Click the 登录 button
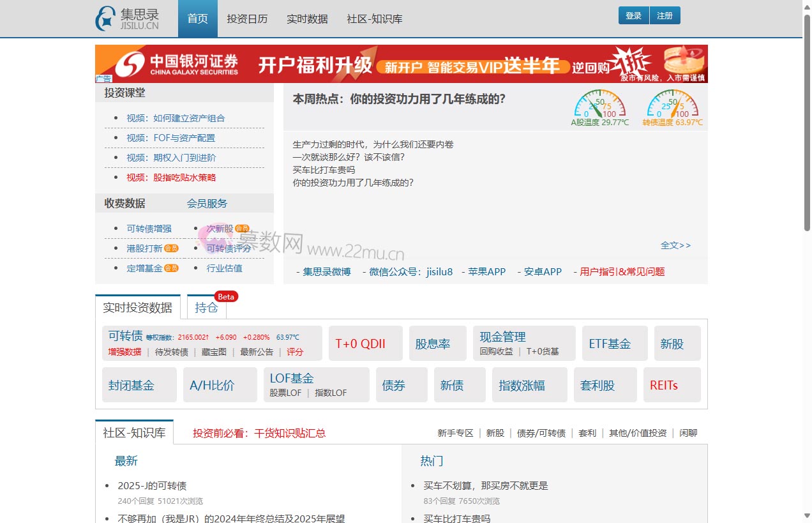812x523 pixels. click(x=633, y=15)
